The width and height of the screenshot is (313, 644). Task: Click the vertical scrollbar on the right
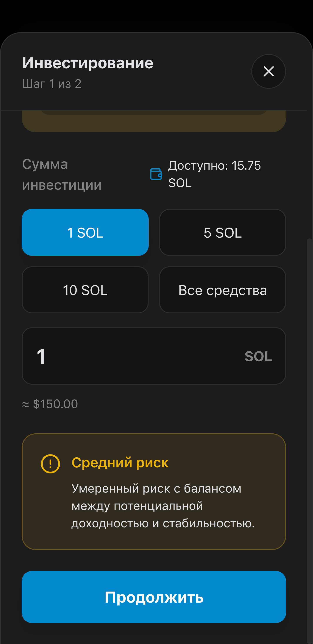coord(309,440)
